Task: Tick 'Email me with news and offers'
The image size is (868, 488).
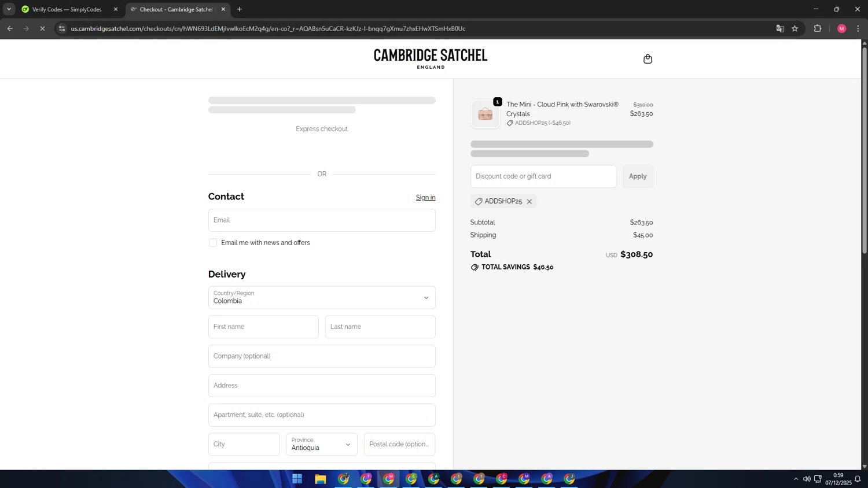Action: coord(213,243)
